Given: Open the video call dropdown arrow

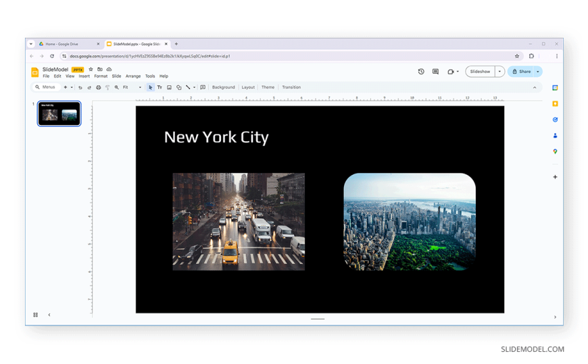Looking at the screenshot, I should [x=458, y=72].
